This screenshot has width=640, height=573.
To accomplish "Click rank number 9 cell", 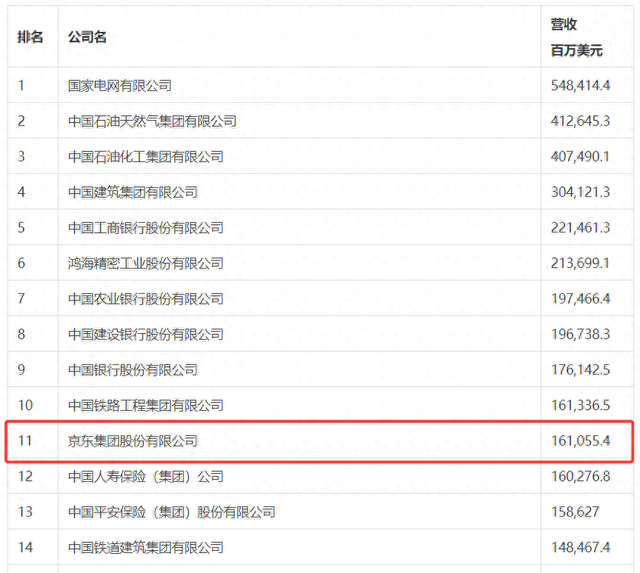I will tap(21, 369).
